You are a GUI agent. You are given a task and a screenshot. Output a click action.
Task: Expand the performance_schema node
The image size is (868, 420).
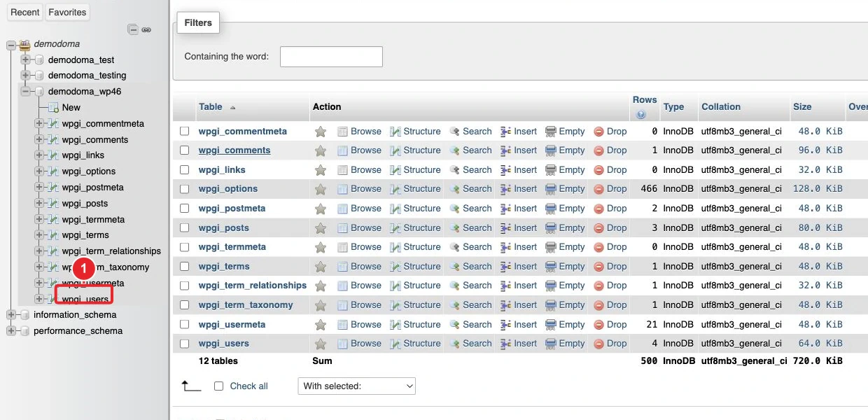tap(10, 331)
